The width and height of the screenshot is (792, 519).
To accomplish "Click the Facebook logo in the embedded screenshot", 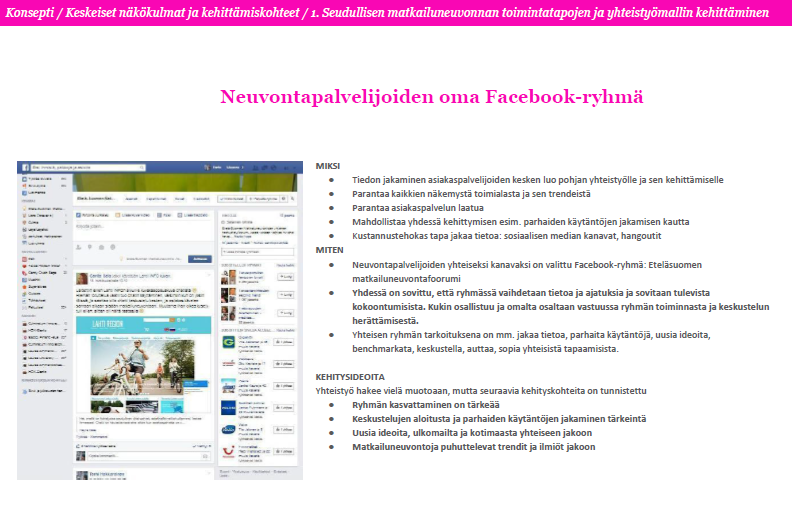I will (x=25, y=167).
